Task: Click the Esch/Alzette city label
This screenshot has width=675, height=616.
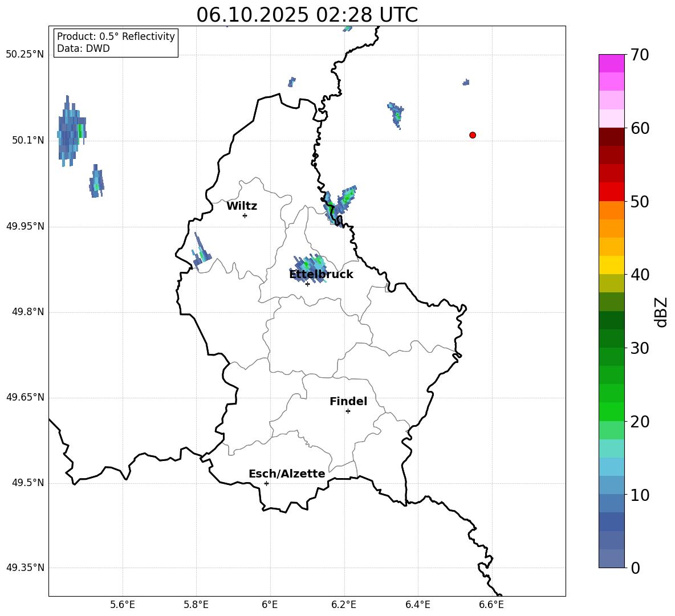Action: 287,474
